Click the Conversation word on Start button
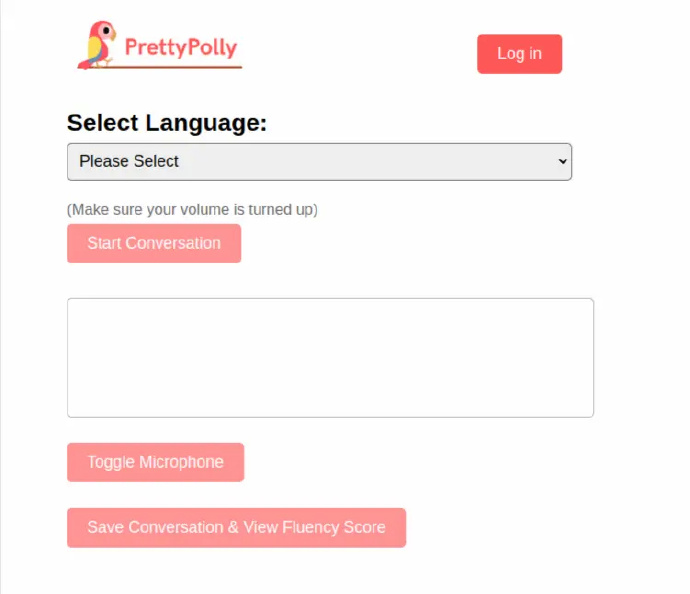The height and width of the screenshot is (594, 690). 173,243
